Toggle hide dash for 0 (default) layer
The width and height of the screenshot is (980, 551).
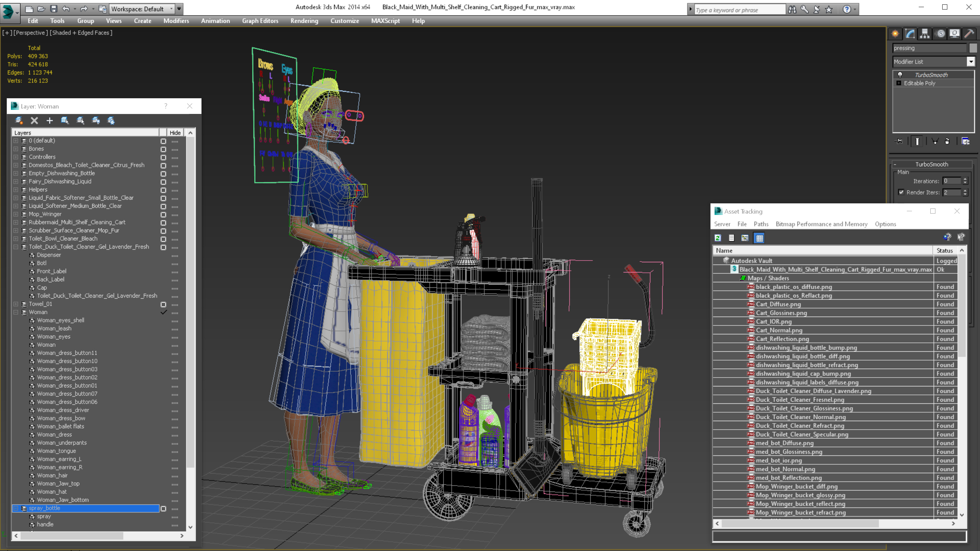click(175, 141)
